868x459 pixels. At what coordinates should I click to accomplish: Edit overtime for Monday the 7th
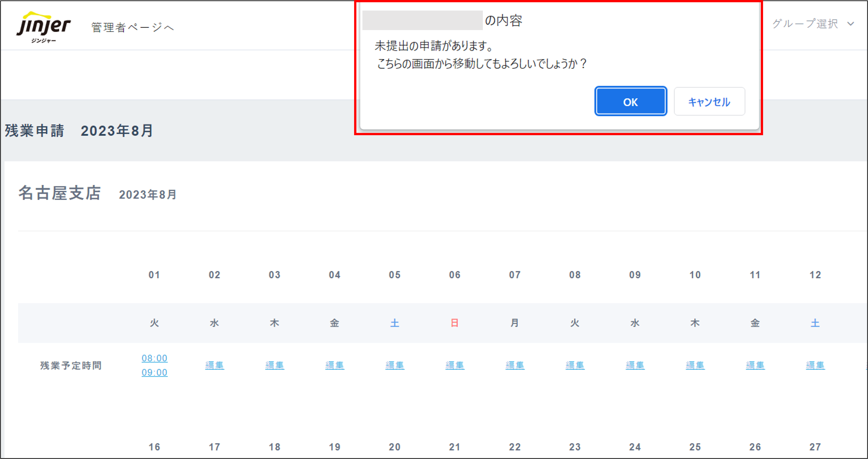click(x=514, y=365)
